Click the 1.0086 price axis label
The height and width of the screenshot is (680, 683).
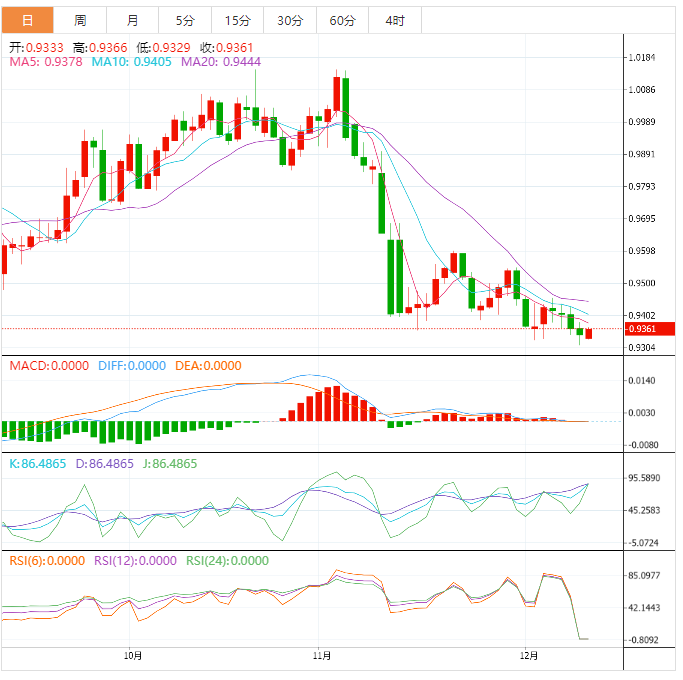click(x=642, y=90)
